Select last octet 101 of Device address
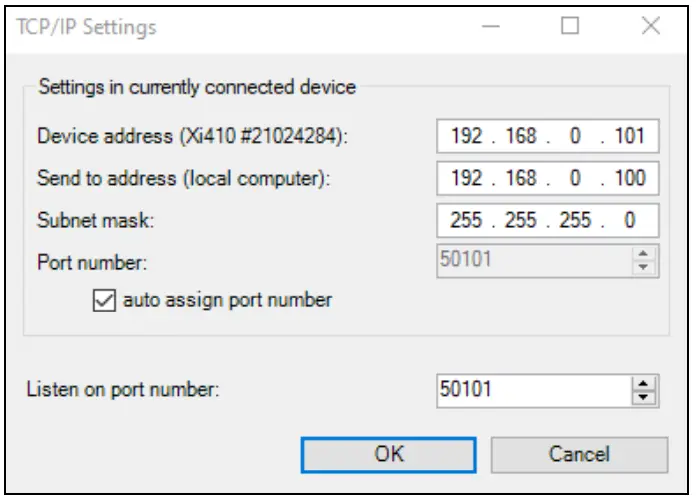Image resolution: width=696 pixels, height=498 pixels. coord(630,136)
